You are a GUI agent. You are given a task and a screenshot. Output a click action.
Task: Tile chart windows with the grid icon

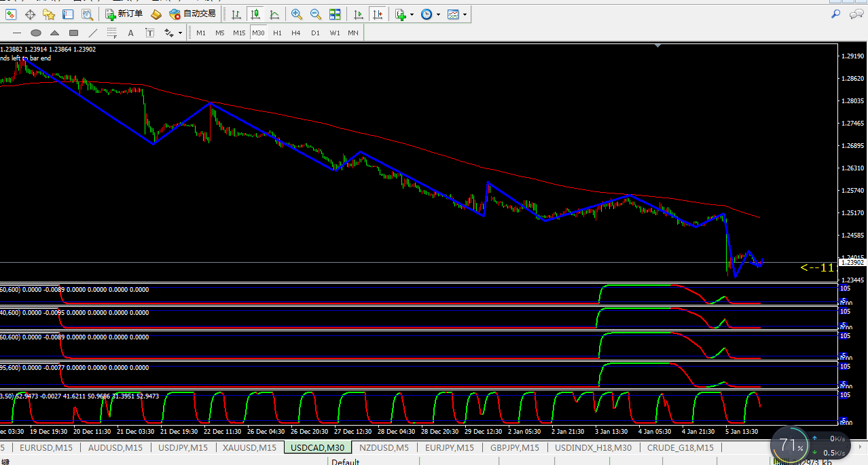click(x=335, y=14)
